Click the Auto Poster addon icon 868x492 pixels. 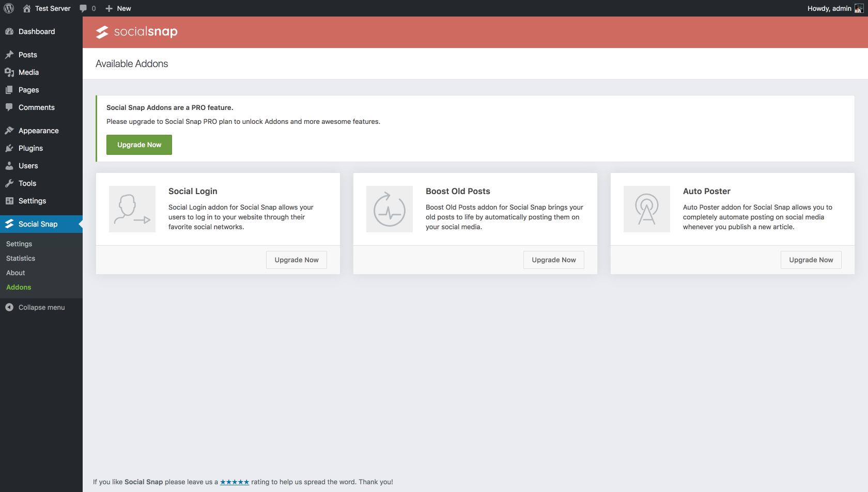click(x=647, y=209)
